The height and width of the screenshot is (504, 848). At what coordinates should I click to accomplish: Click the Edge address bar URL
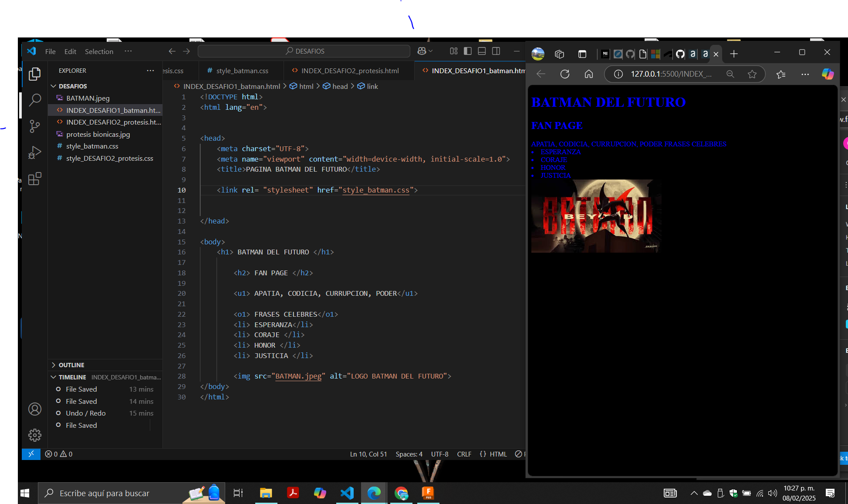(x=671, y=74)
